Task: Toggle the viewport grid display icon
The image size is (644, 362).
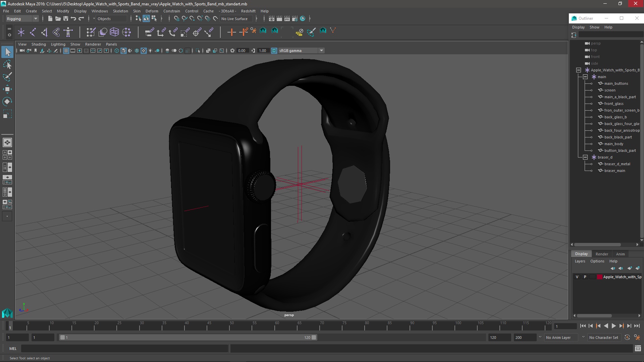Action: [66, 51]
